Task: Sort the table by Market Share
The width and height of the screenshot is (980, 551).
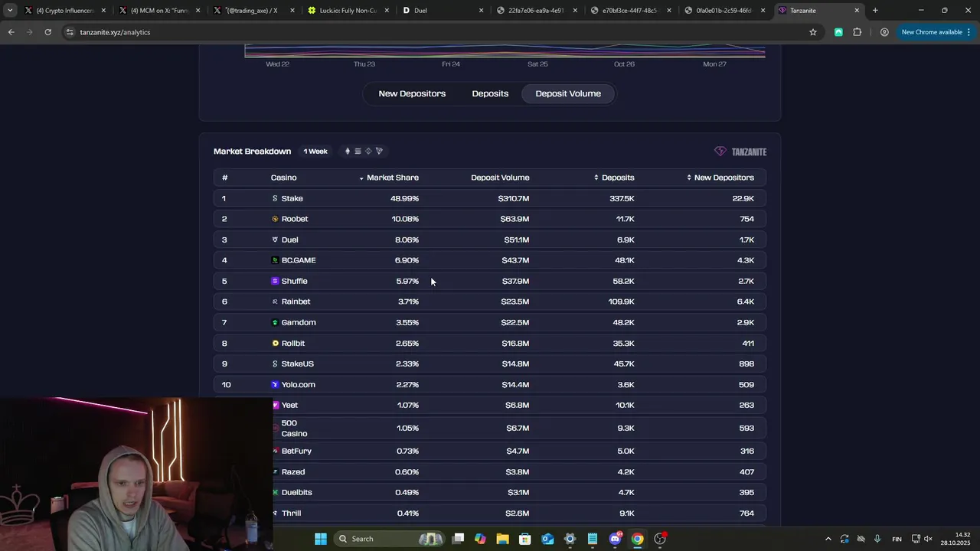Action: (389, 178)
